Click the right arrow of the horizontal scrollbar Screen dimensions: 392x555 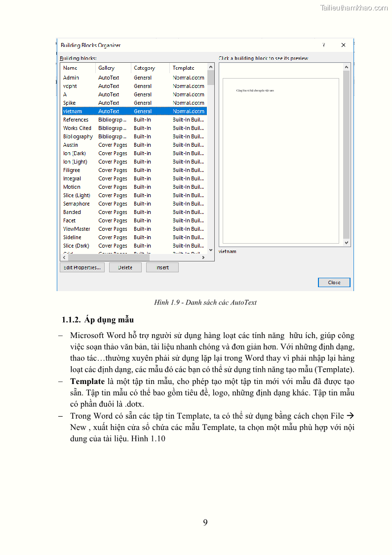tap(203, 257)
